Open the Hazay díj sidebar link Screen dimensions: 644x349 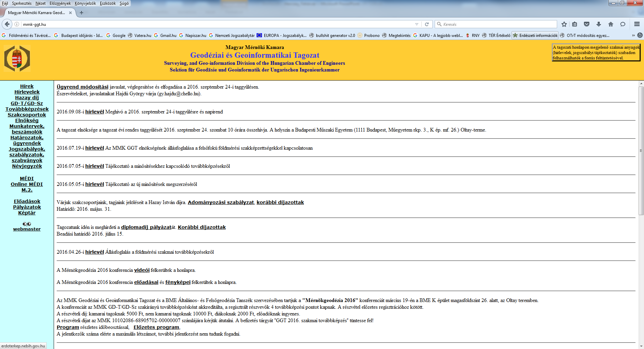(x=27, y=98)
